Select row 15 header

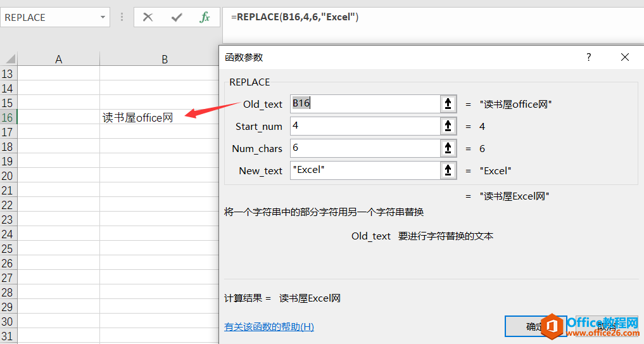[8, 103]
